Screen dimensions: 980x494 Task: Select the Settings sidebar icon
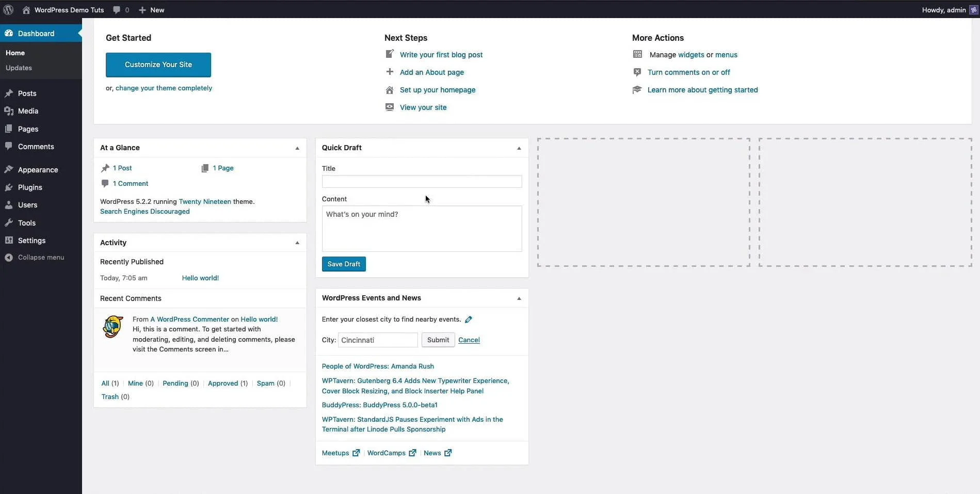click(8, 240)
